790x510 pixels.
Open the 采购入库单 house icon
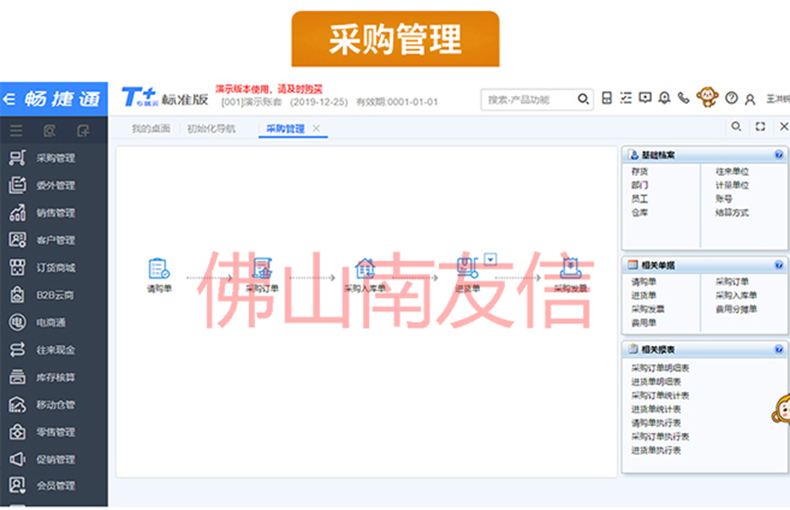point(365,268)
